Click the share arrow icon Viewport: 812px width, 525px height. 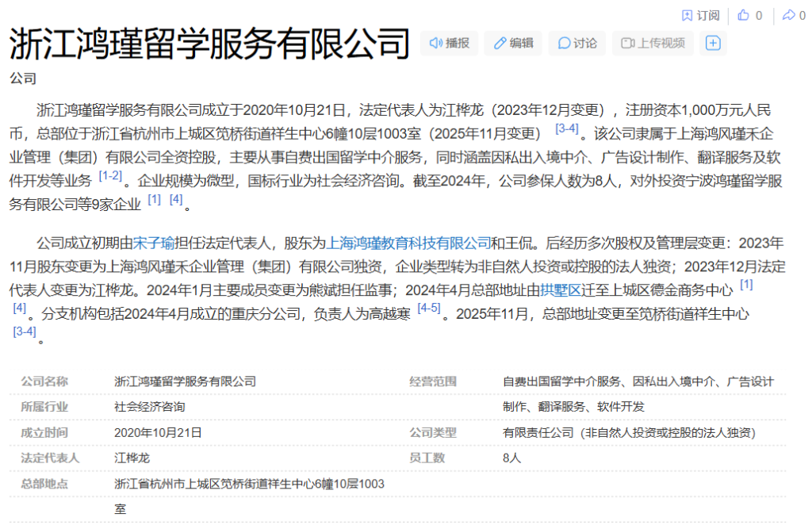[x=788, y=16]
